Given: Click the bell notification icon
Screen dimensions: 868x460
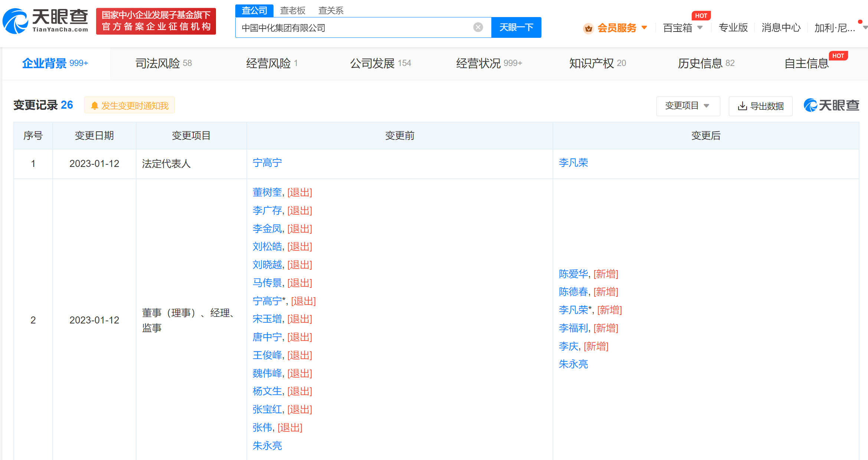Looking at the screenshot, I should tap(95, 106).
